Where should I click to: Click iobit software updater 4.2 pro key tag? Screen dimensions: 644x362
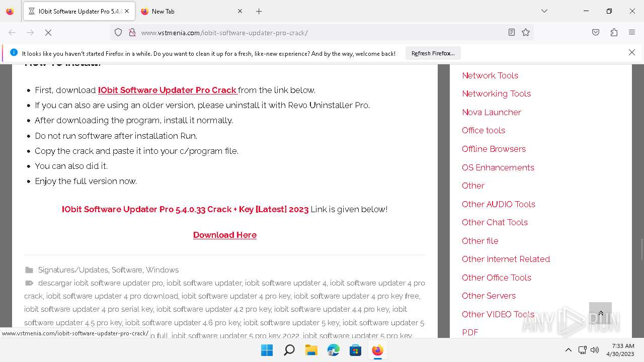(x=214, y=309)
